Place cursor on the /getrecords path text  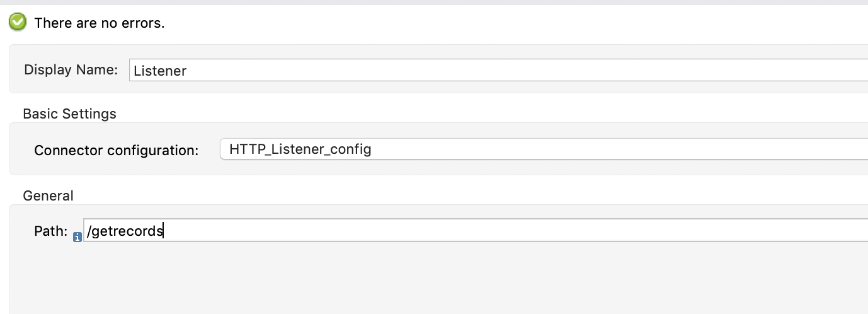[125, 231]
